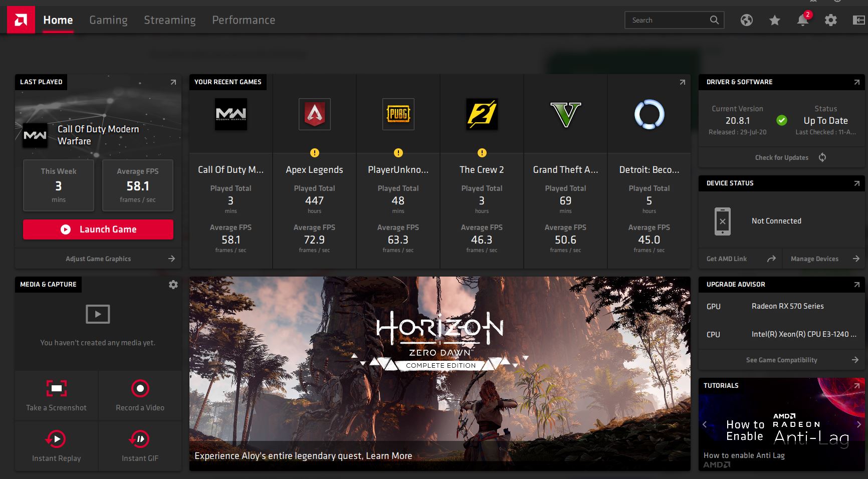868x479 pixels.
Task: Expand the Driver & Software panel
Action: (x=857, y=82)
